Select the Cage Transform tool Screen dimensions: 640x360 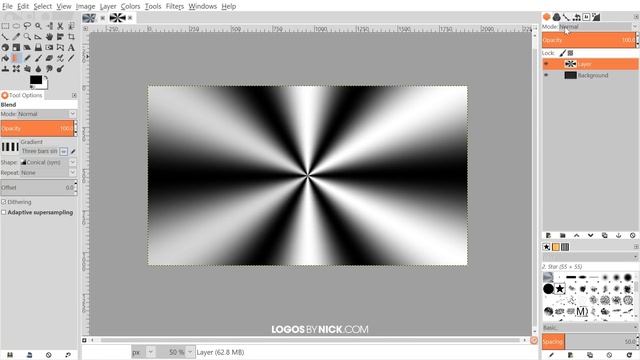[x=60, y=47]
